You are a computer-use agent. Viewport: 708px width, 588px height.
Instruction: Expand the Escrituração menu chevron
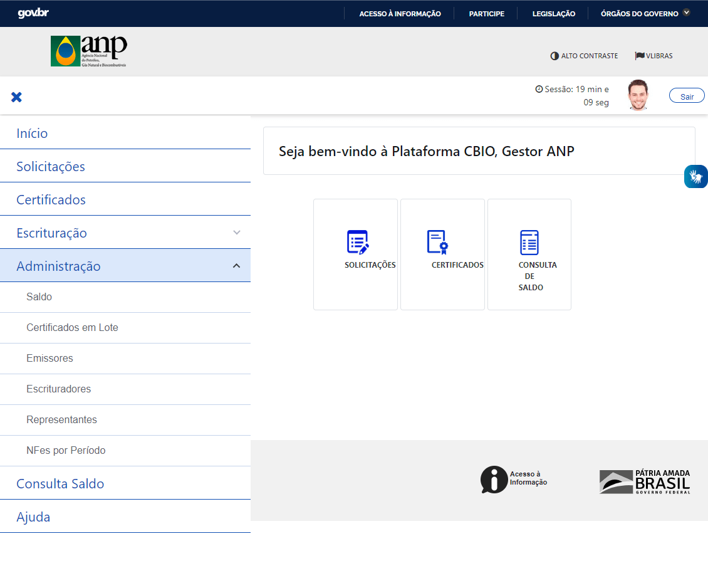(x=237, y=233)
